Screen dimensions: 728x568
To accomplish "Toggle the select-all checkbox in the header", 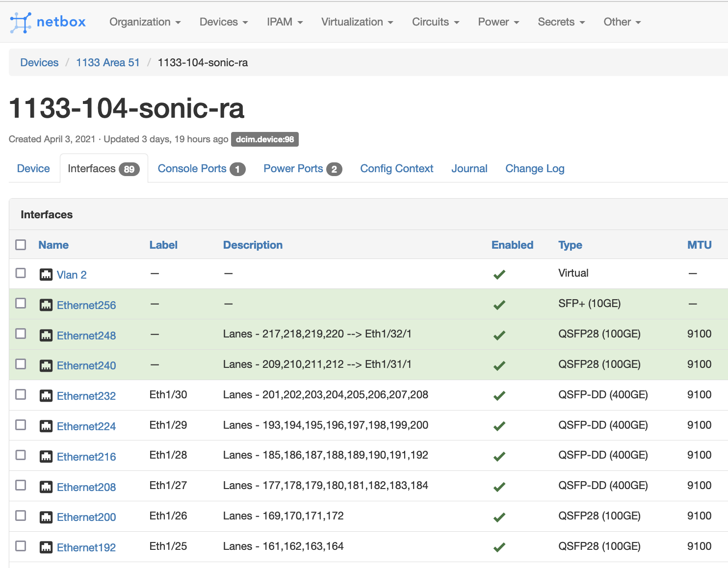I will click(x=20, y=244).
